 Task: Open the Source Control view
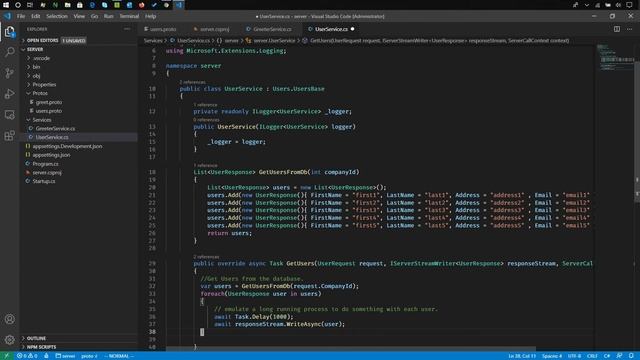10,73
